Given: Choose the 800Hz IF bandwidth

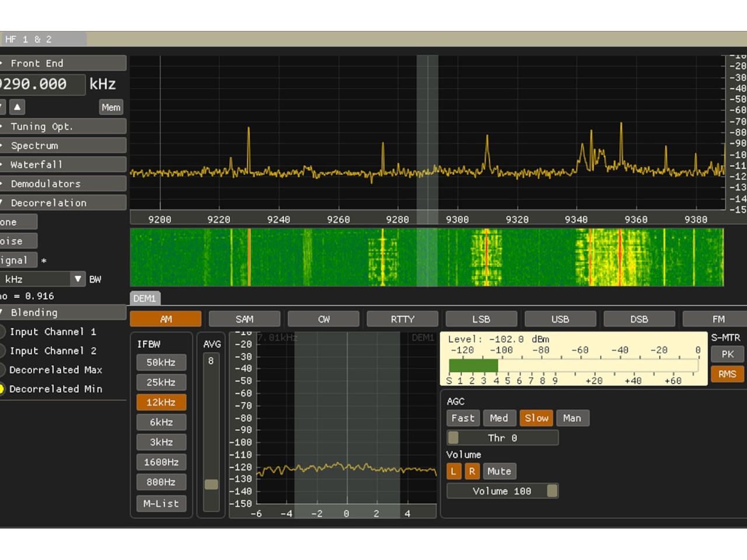Looking at the screenshot, I should (161, 482).
